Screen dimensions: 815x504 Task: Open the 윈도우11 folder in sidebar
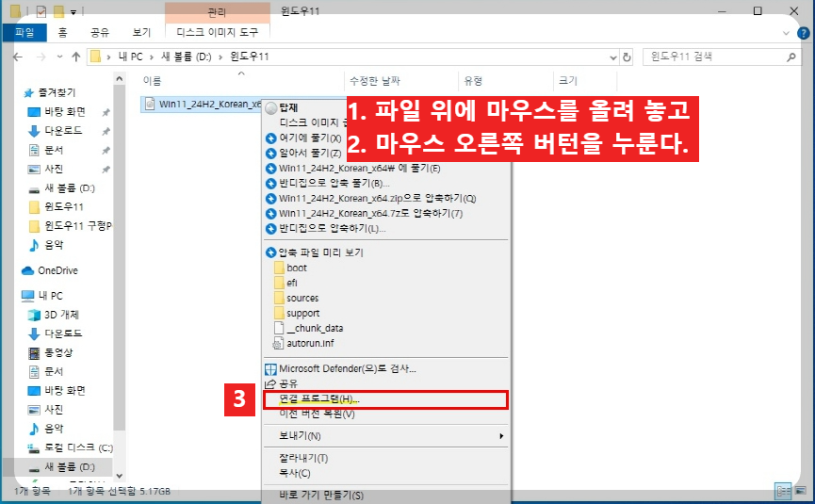(x=64, y=207)
